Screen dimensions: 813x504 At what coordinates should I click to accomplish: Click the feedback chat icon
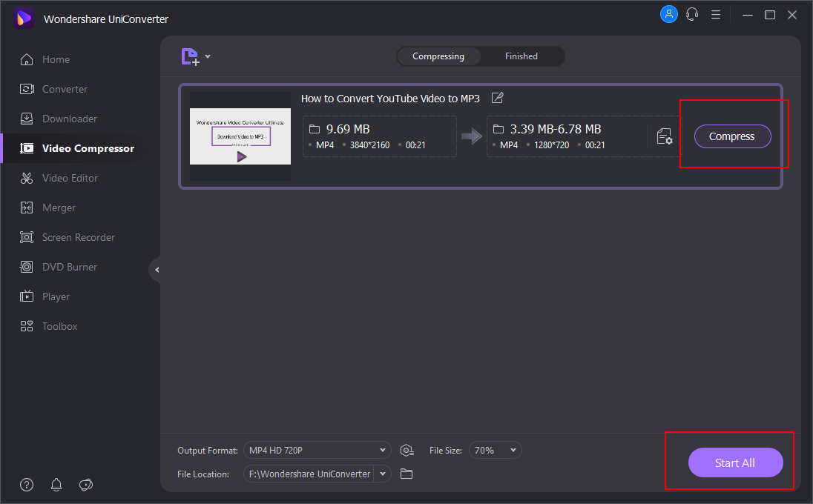pyautogui.click(x=85, y=485)
